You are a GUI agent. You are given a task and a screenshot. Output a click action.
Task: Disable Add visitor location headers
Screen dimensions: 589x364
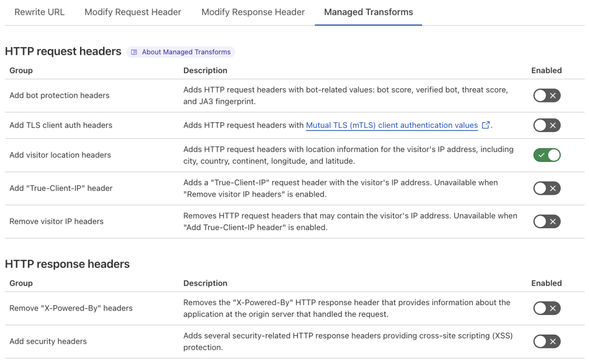(x=546, y=155)
